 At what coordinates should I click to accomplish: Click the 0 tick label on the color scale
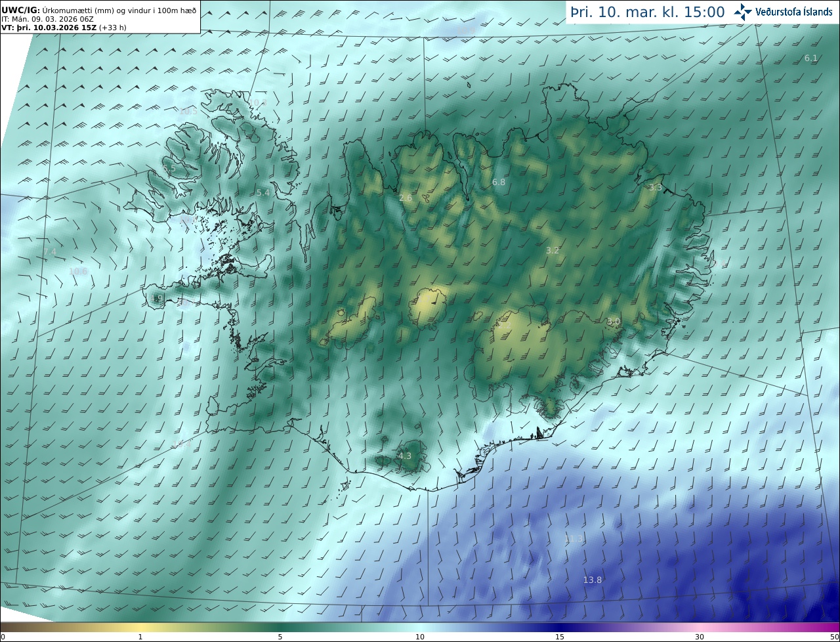(x=3, y=637)
